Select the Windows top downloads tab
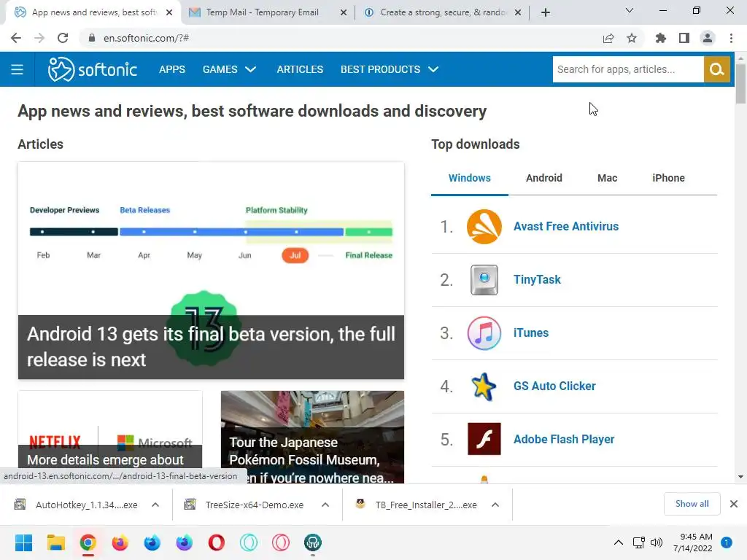The width and height of the screenshot is (747, 560). [x=470, y=178]
